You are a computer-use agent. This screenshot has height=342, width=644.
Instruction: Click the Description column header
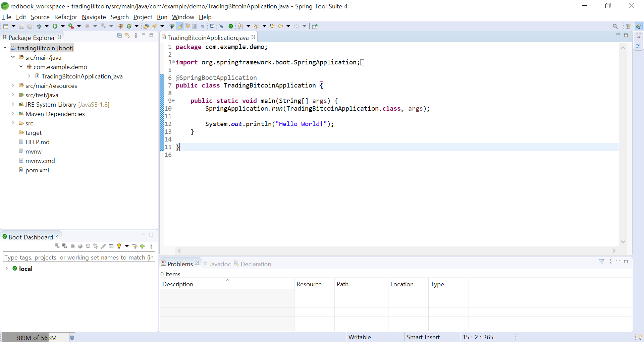(227, 284)
